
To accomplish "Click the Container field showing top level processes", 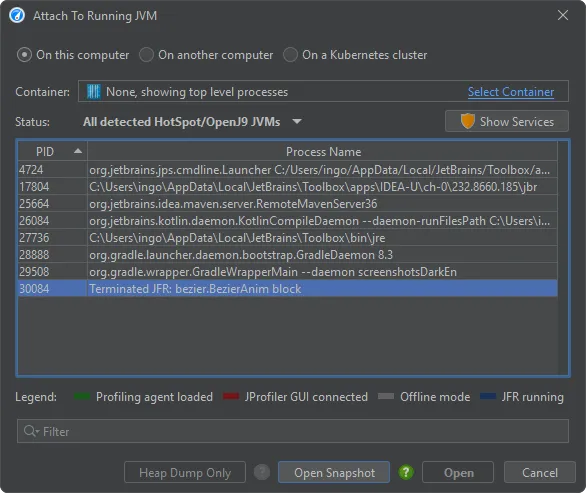I will coord(323,91).
